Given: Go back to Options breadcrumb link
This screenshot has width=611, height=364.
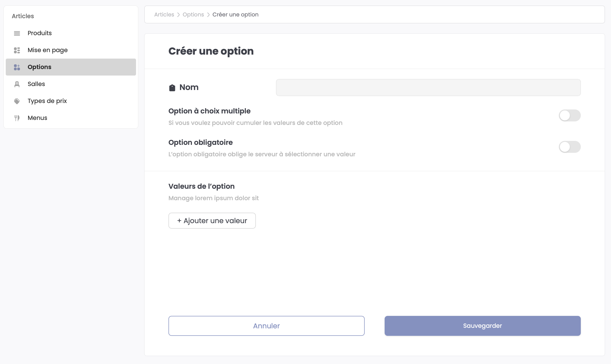Looking at the screenshot, I should click(193, 15).
